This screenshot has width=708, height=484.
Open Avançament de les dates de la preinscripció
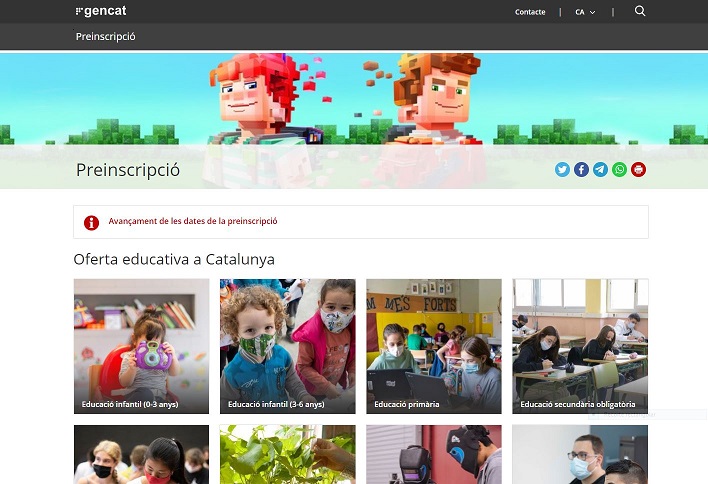point(193,221)
